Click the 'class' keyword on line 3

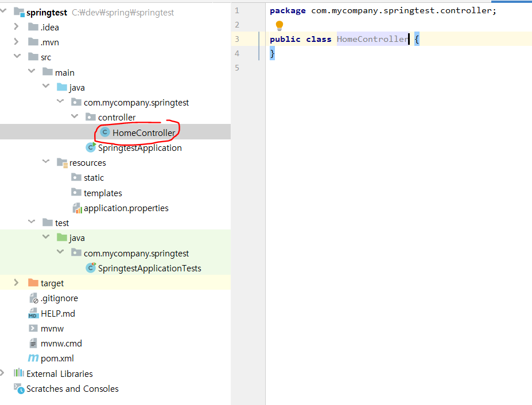[319, 39]
